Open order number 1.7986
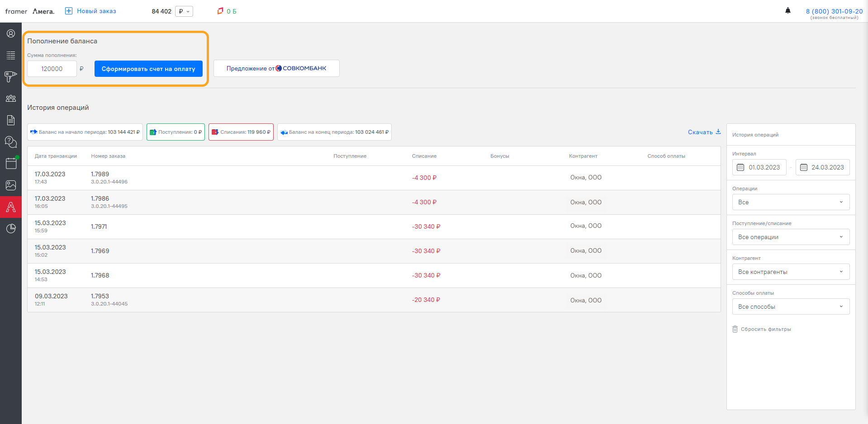This screenshot has height=424, width=868. point(100,198)
